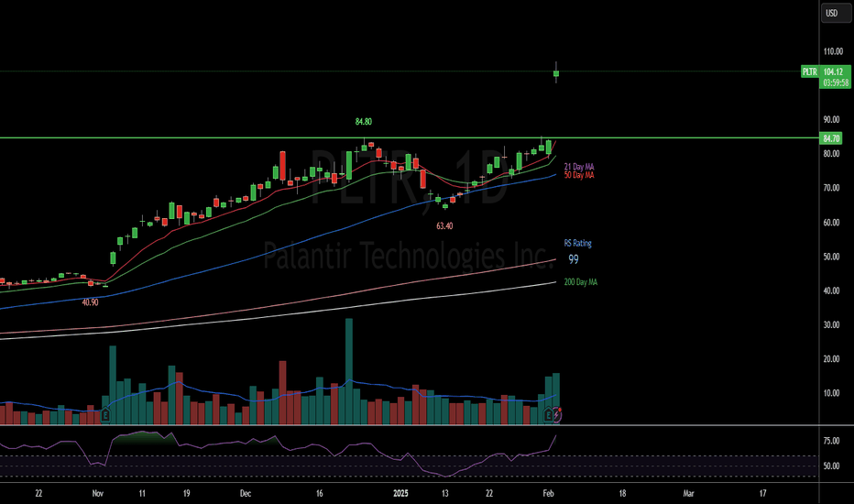Click the 50.00 price axis label
The width and height of the screenshot is (854, 504).
point(831,257)
